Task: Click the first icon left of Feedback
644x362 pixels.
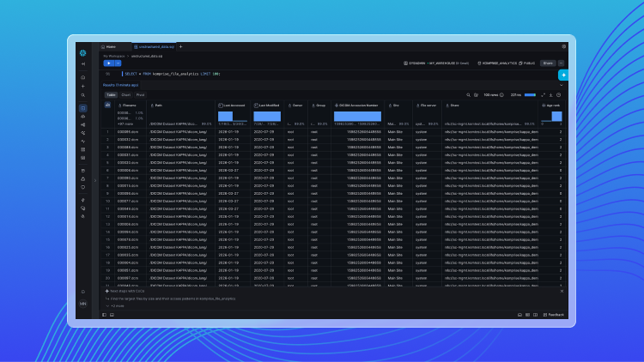Action: [519, 315]
